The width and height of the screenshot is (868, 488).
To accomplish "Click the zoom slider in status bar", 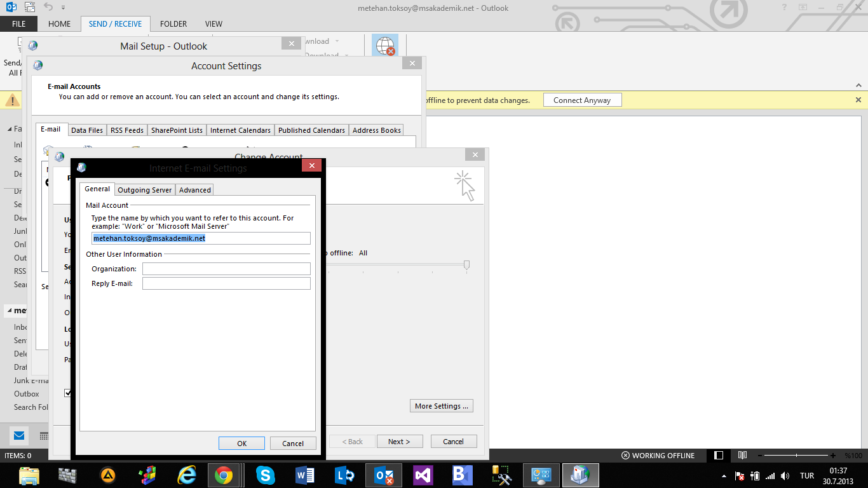I will click(x=796, y=456).
